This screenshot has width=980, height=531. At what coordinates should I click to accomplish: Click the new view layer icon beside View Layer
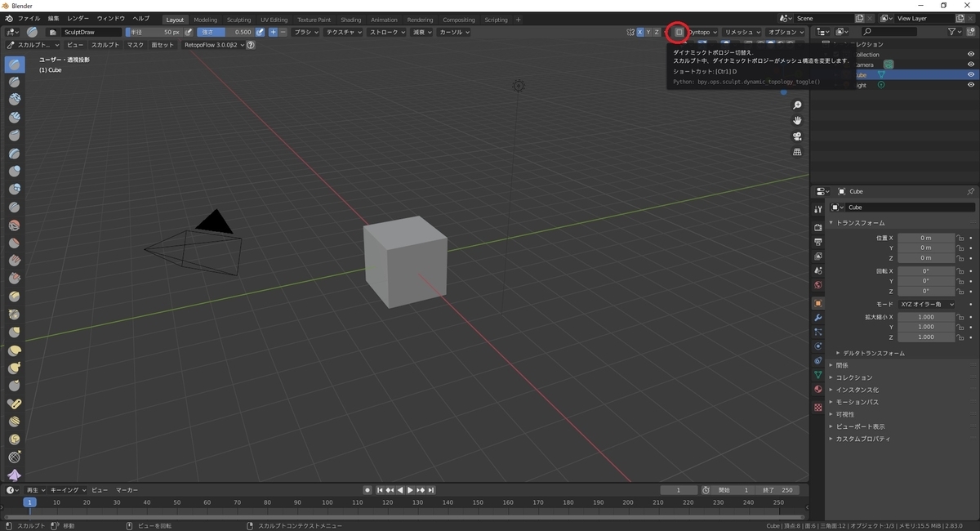960,18
